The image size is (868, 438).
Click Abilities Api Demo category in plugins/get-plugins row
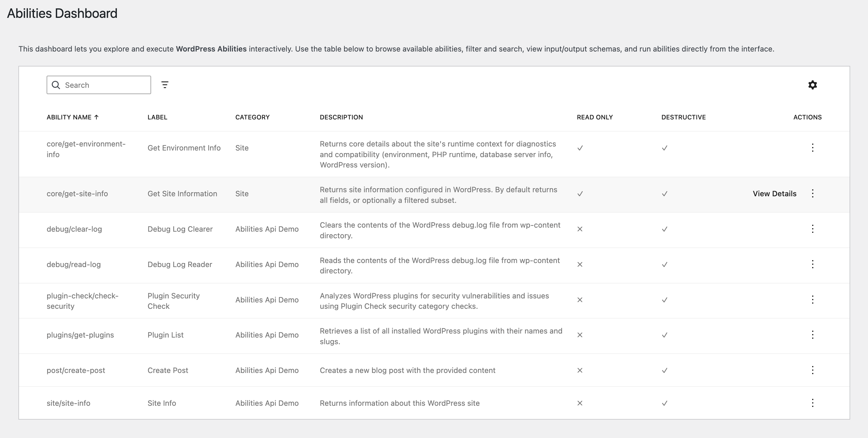pyautogui.click(x=267, y=335)
